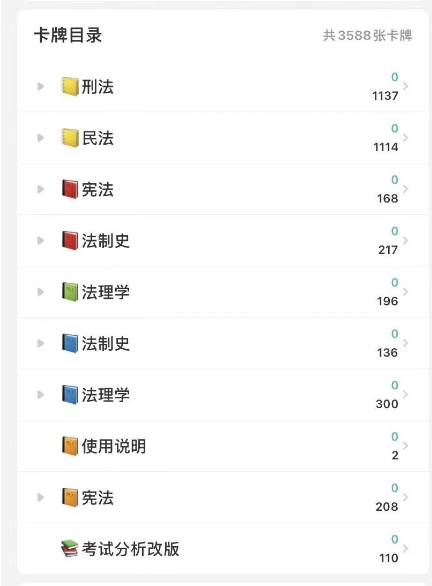Tap the right chevron on 考试分析改版 row
432x586 pixels.
tap(405, 549)
